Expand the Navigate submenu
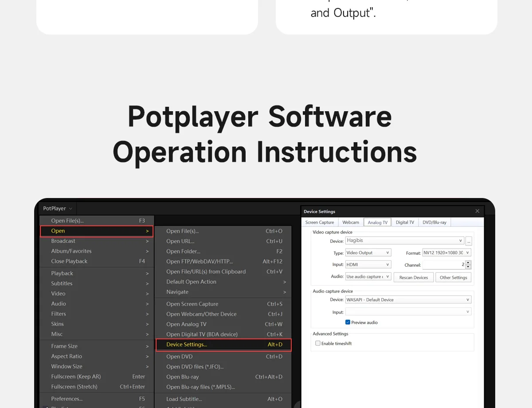The height and width of the screenshot is (408, 532). pyautogui.click(x=223, y=292)
